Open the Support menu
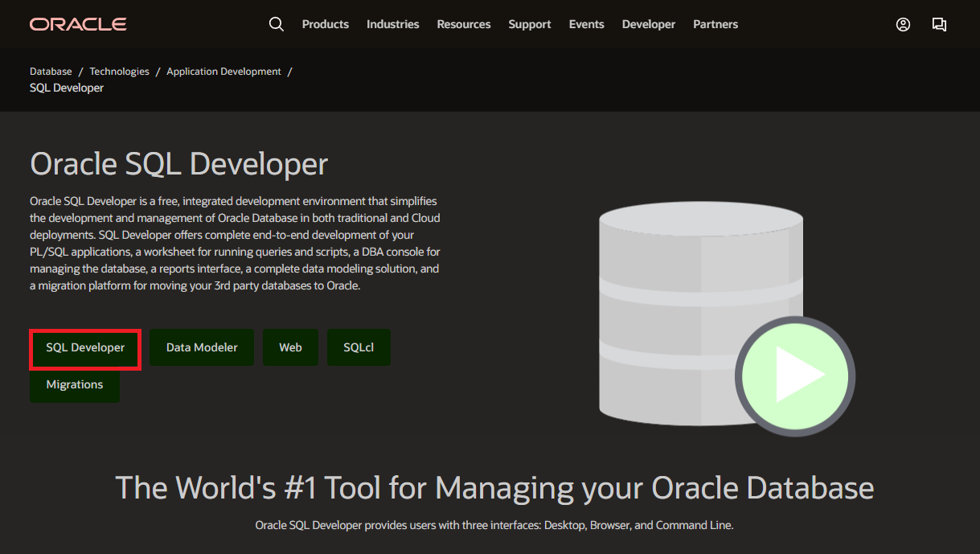 pyautogui.click(x=530, y=24)
